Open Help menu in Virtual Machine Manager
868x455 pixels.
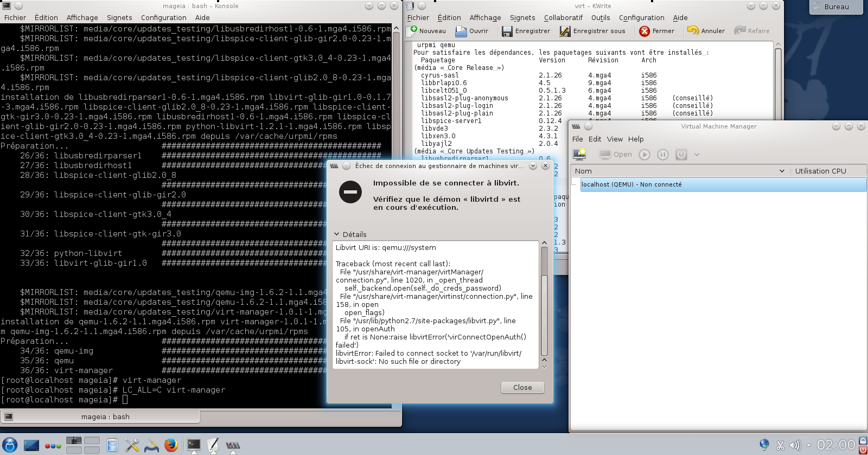pos(636,139)
